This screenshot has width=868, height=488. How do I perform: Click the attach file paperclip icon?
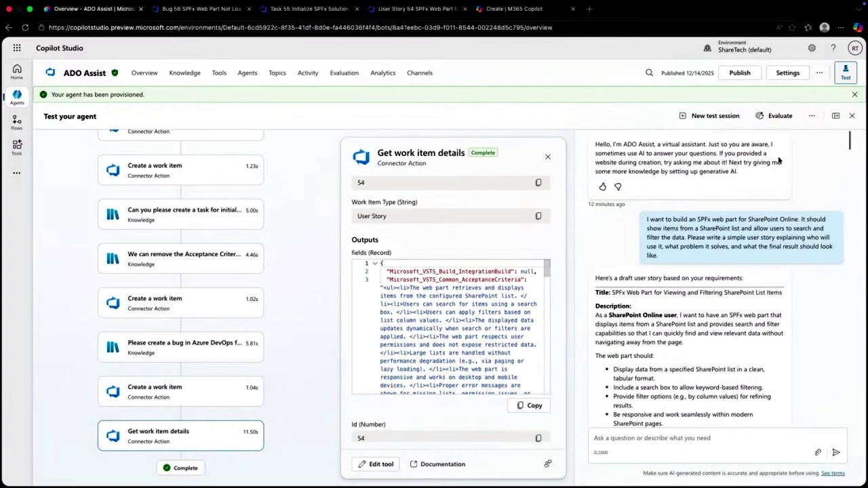(818, 452)
